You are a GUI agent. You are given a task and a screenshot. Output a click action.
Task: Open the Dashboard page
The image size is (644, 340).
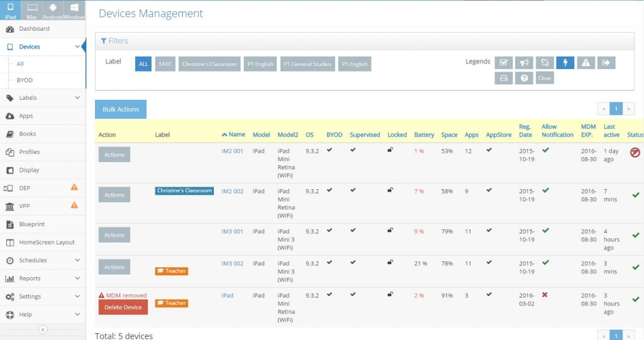[43, 29]
